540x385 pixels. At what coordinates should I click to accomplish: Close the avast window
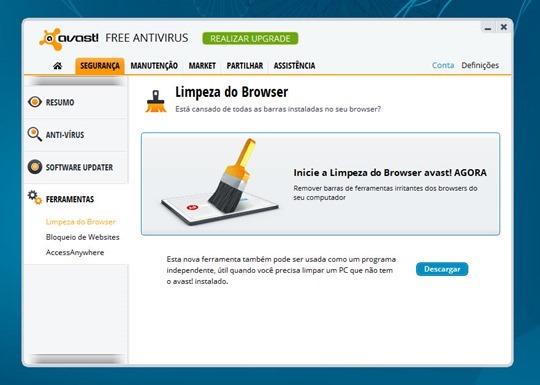click(503, 27)
